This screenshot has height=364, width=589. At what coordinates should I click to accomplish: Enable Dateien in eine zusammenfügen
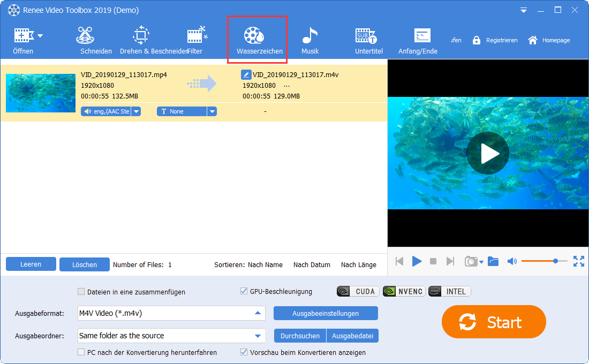point(81,291)
